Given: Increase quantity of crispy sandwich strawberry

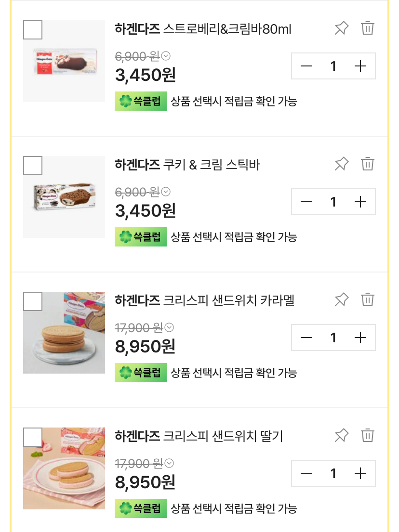Looking at the screenshot, I should coord(360,474).
